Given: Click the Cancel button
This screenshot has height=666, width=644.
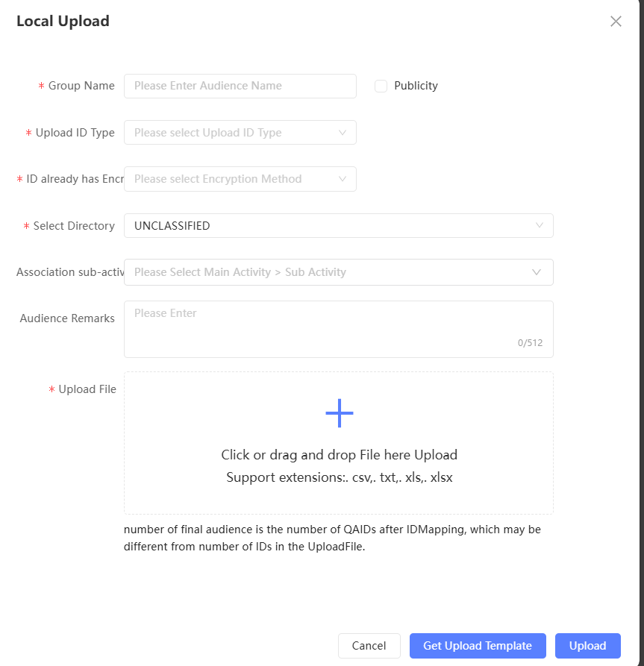Looking at the screenshot, I should [369, 646].
